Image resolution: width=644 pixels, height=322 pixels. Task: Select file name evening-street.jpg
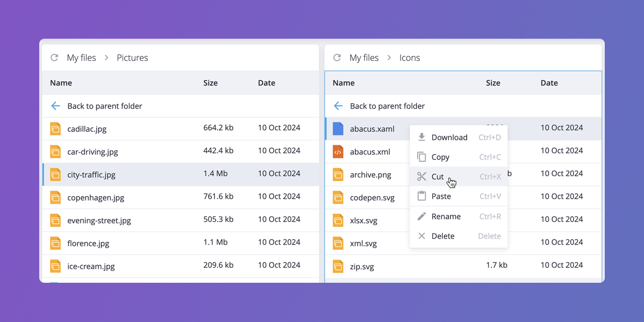(99, 220)
